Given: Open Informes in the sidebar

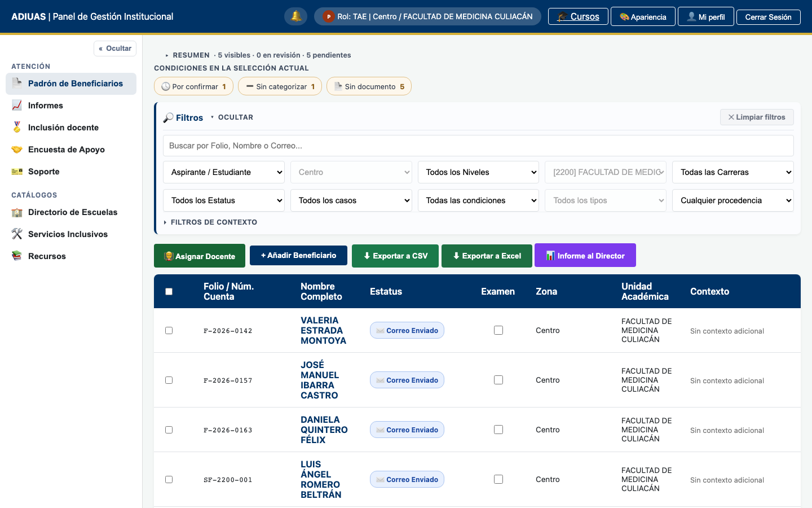Looking at the screenshot, I should coord(71,106).
